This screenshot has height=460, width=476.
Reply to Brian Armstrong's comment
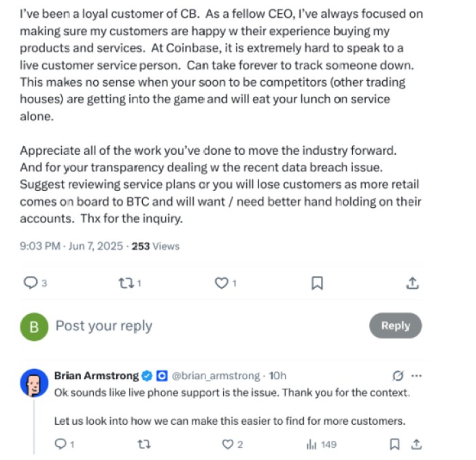59,444
